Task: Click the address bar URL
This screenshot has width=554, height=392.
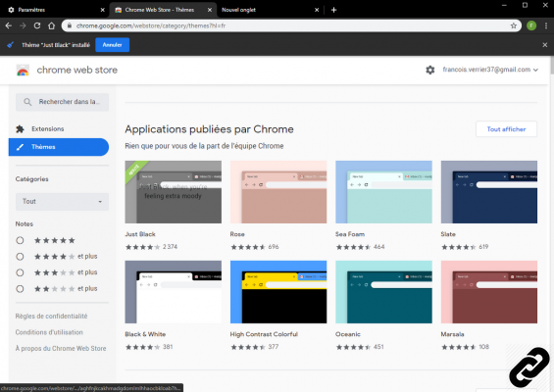Action: (151, 25)
